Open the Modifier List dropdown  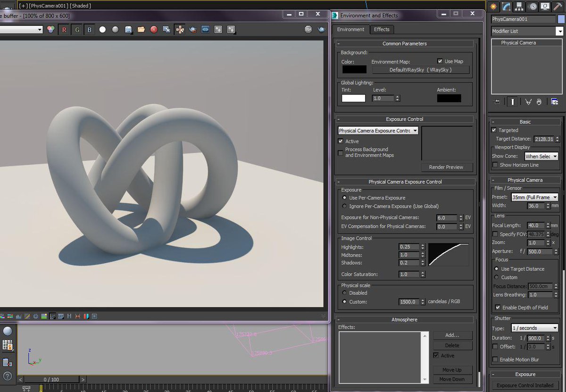pyautogui.click(x=527, y=31)
